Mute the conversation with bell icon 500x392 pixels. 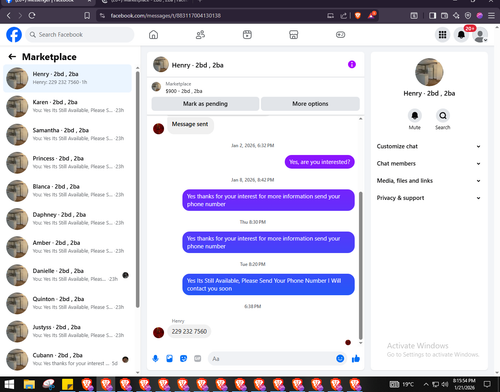[415, 116]
